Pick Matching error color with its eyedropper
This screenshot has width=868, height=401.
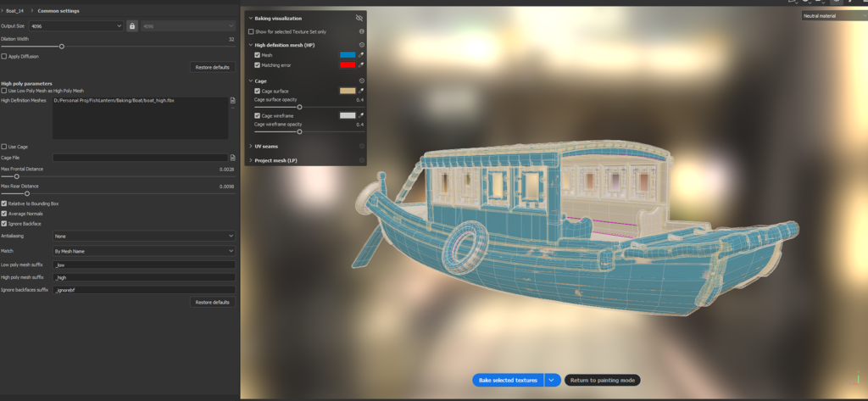pos(361,65)
